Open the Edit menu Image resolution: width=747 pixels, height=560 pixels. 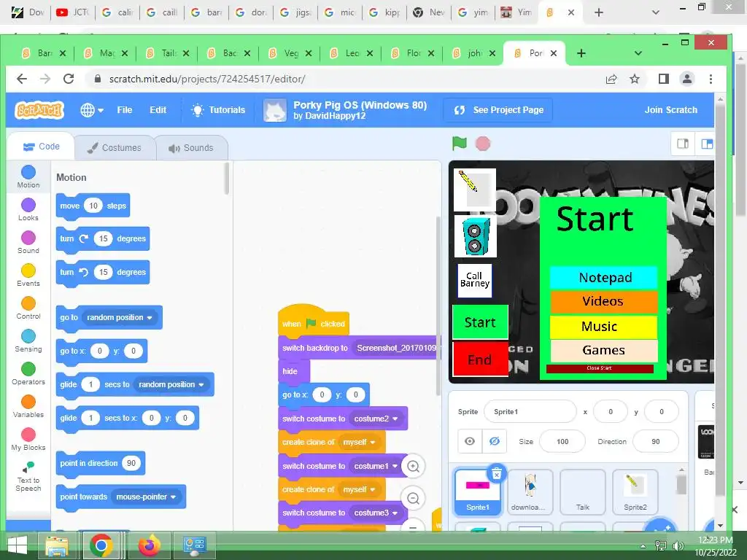point(158,110)
